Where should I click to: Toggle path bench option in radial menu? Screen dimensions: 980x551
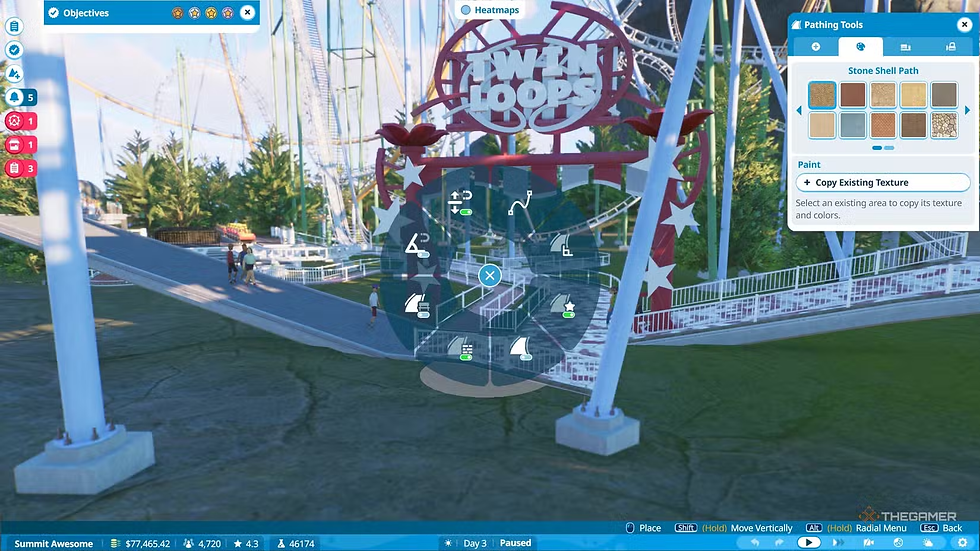[x=417, y=306]
